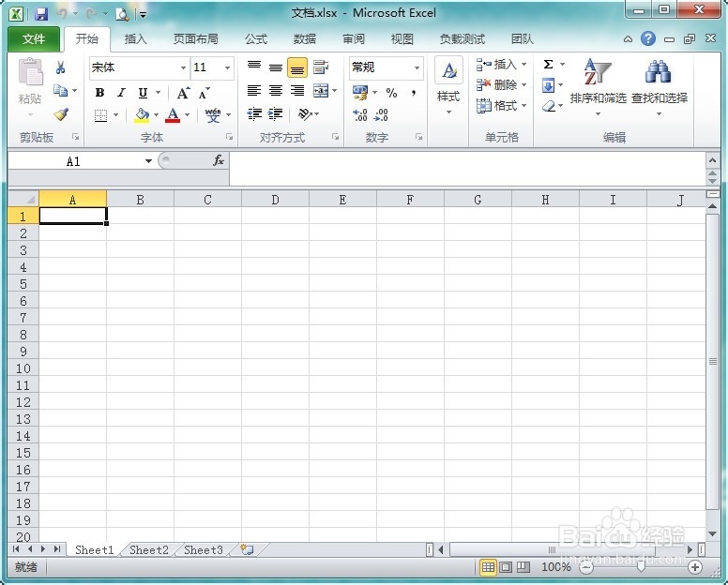Select the Sheet3 worksheet tab

(x=204, y=549)
